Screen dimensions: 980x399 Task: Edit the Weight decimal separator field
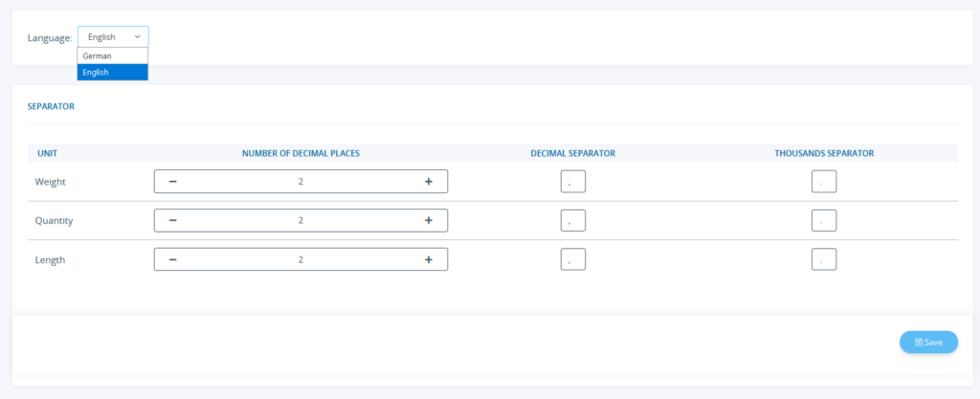click(573, 182)
